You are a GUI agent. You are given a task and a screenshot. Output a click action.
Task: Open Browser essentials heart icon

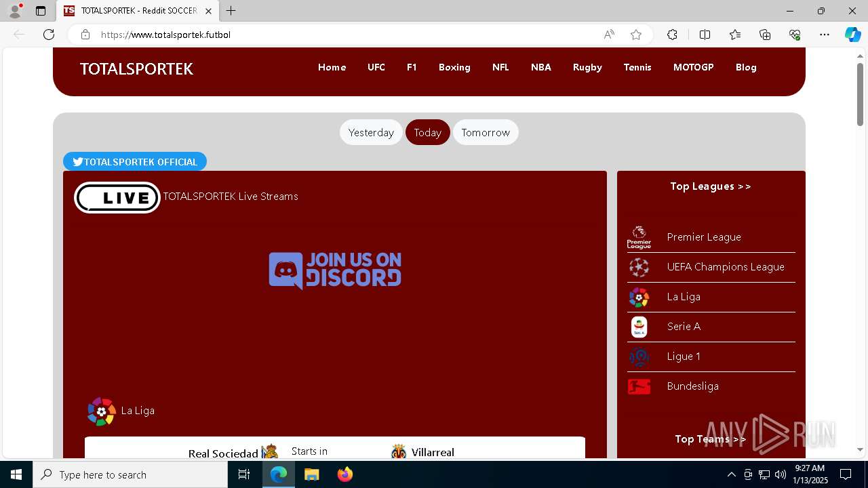pos(795,35)
